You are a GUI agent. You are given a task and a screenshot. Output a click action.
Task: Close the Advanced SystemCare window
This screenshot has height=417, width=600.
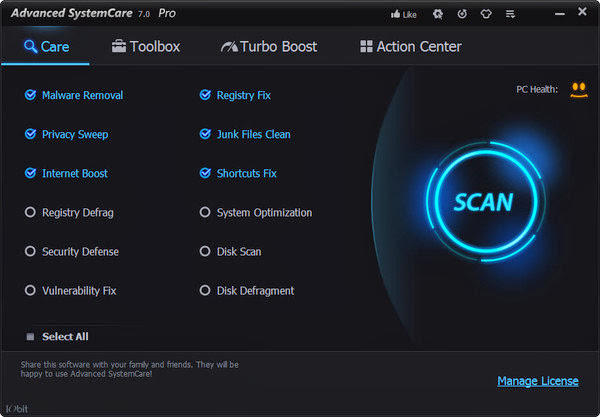pyautogui.click(x=582, y=12)
